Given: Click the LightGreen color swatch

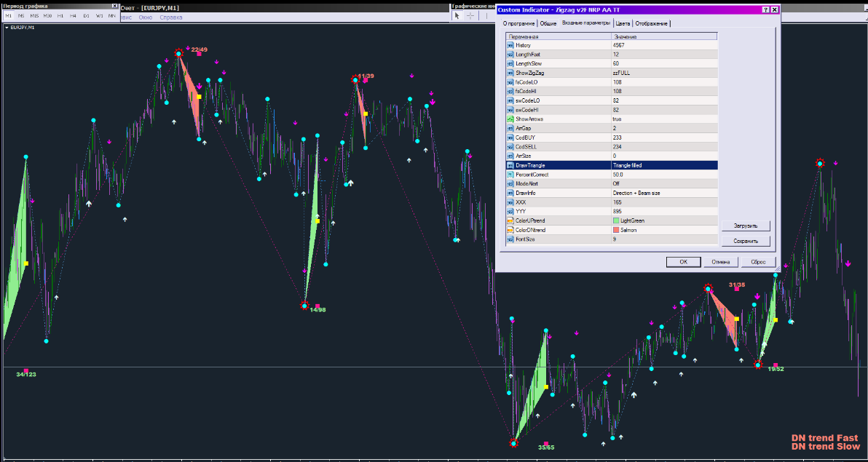Looking at the screenshot, I should 616,220.
